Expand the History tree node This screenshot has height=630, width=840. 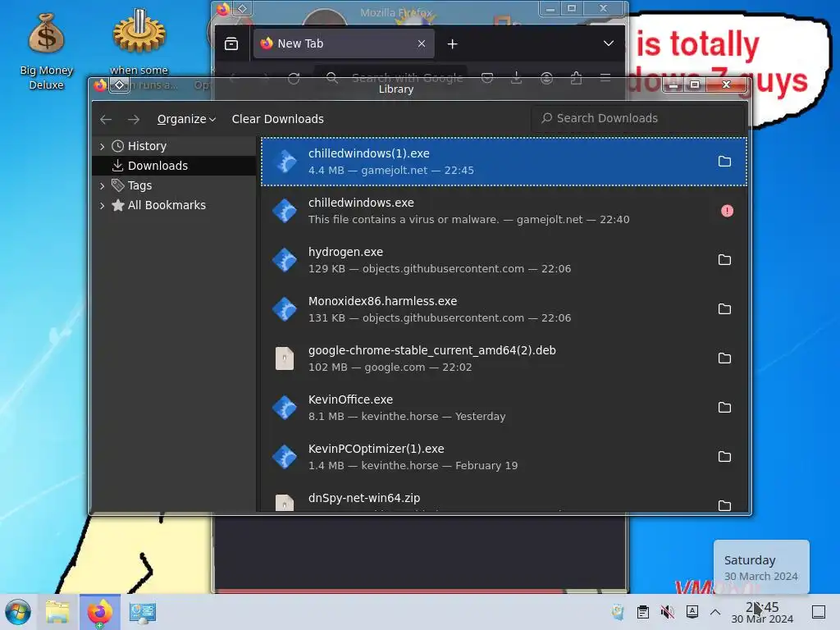102,146
